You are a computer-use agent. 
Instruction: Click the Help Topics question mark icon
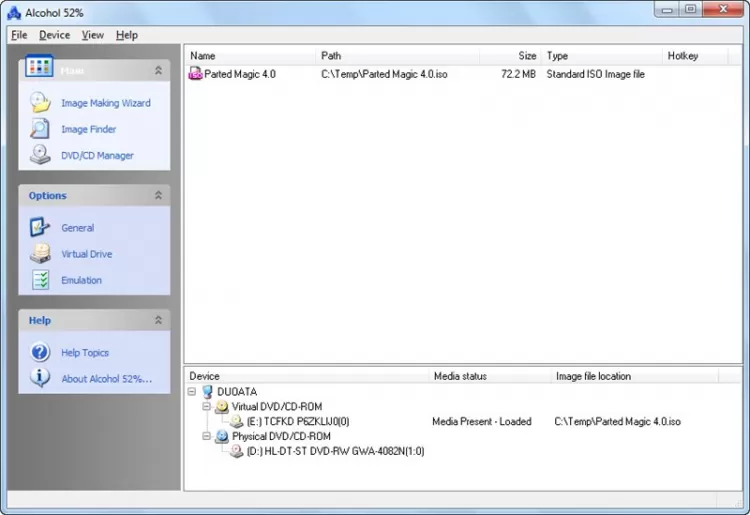click(40, 352)
